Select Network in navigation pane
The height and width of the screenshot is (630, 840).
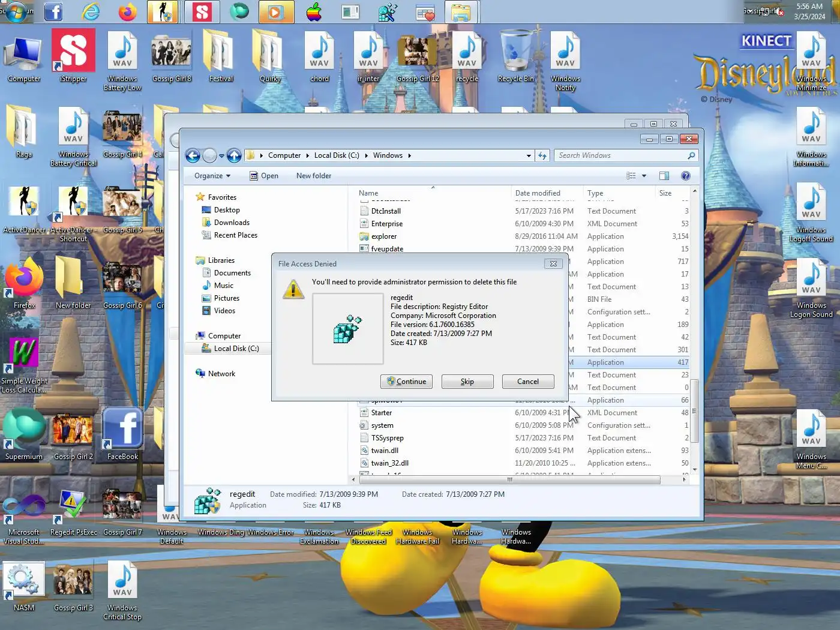(x=221, y=374)
